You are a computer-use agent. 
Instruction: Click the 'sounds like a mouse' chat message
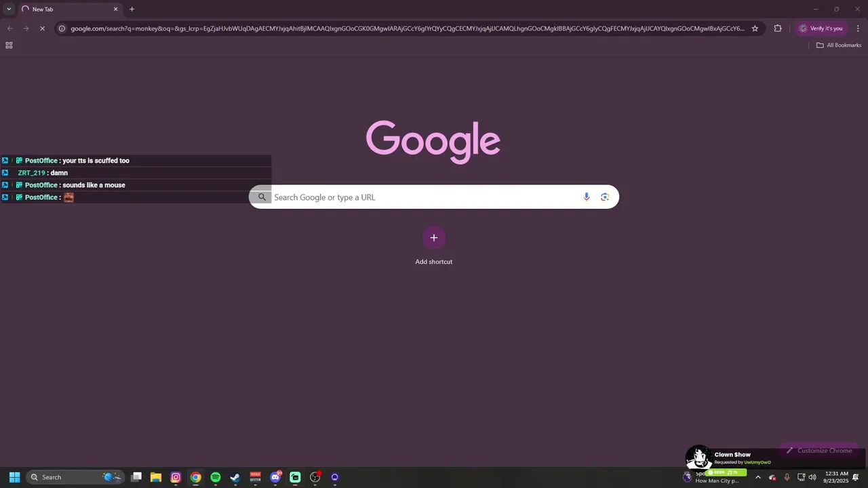[x=94, y=185]
